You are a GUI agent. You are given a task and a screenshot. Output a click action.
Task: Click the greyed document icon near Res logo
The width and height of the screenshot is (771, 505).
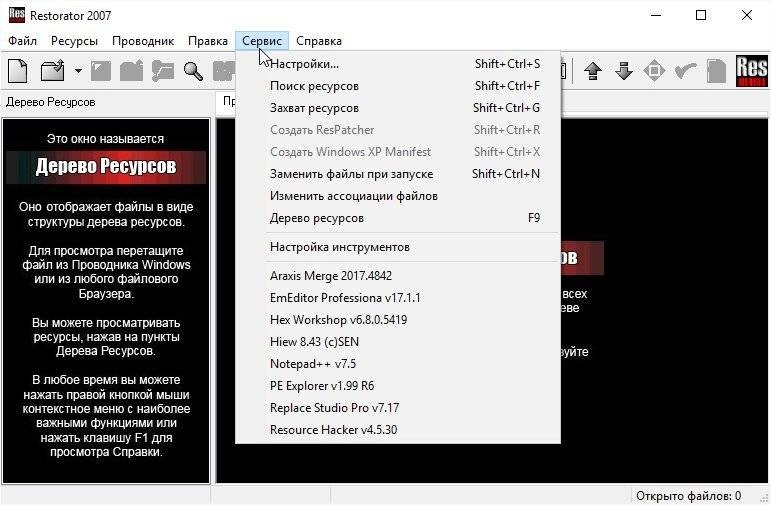716,71
